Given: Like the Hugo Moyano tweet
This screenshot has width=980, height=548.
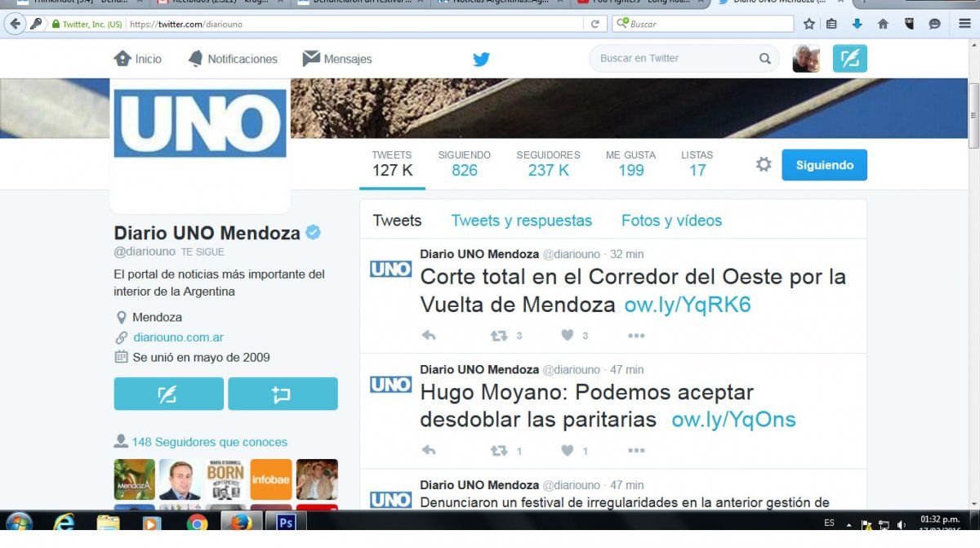Looking at the screenshot, I should point(568,451).
